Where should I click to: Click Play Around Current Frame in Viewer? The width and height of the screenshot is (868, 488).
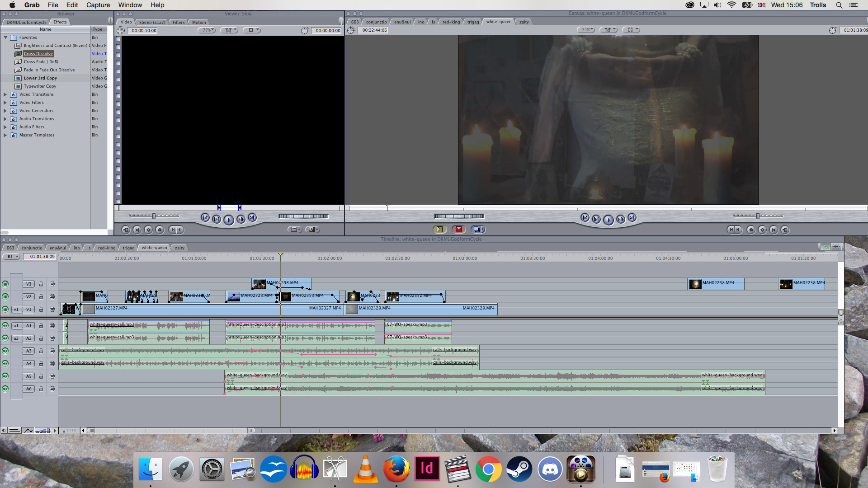[x=241, y=219]
